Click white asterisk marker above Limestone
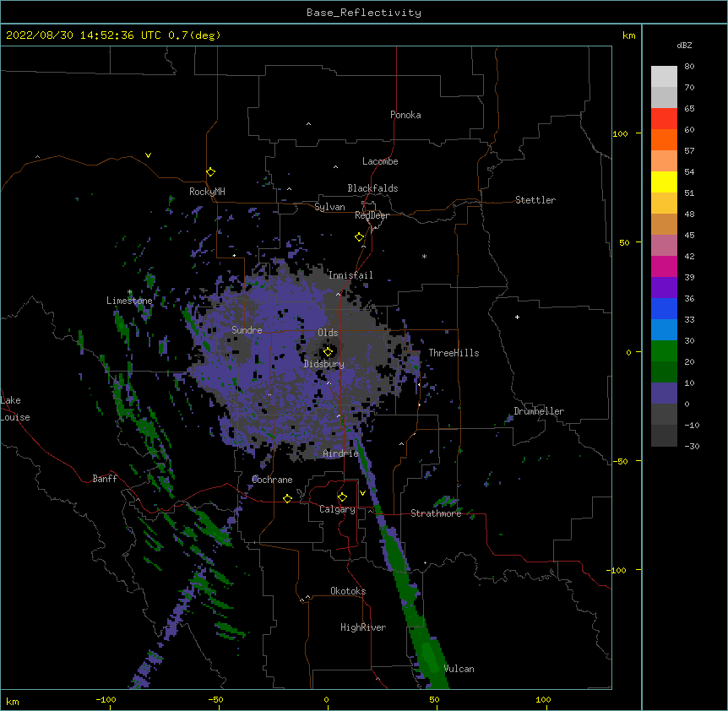 pyautogui.click(x=129, y=292)
